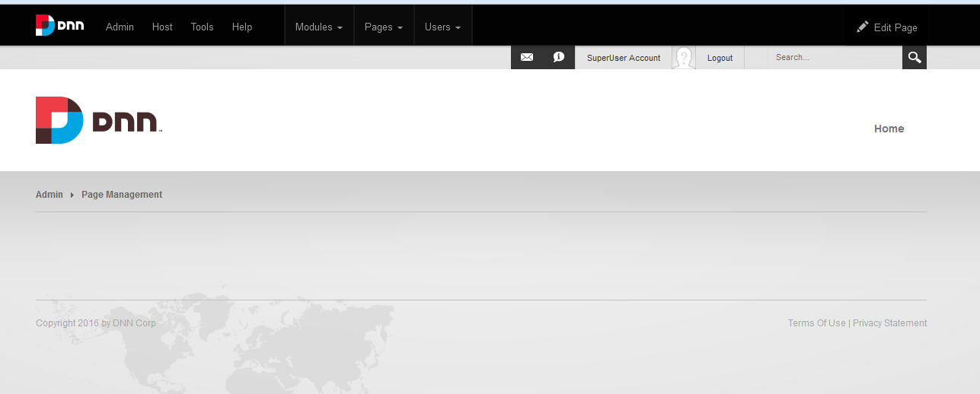
Task: Click the large DNN site logo
Action: [x=99, y=120]
